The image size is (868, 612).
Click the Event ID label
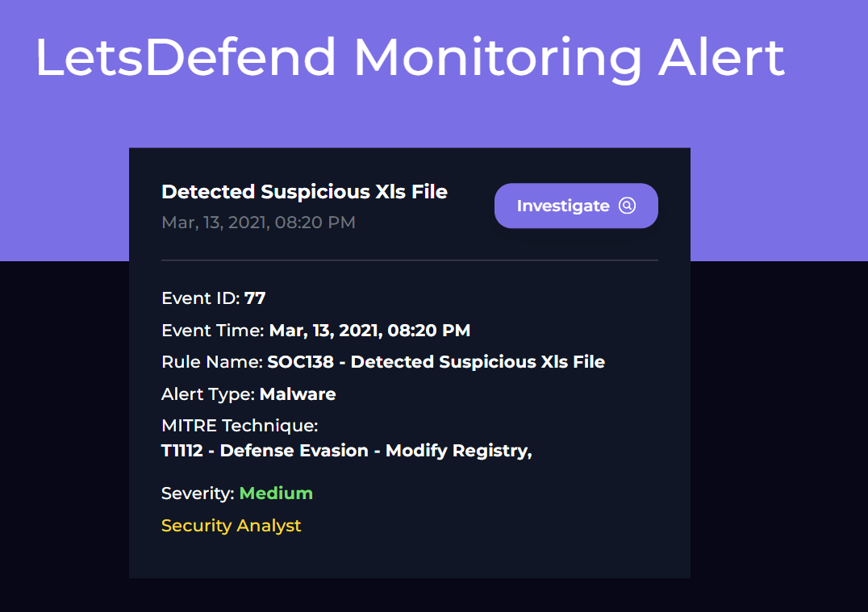click(x=201, y=298)
